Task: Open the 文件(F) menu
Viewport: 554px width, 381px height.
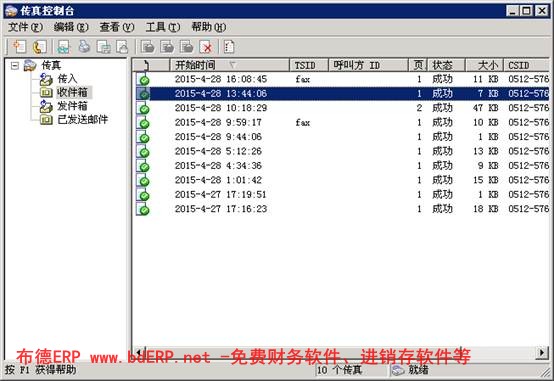Action: 25,27
